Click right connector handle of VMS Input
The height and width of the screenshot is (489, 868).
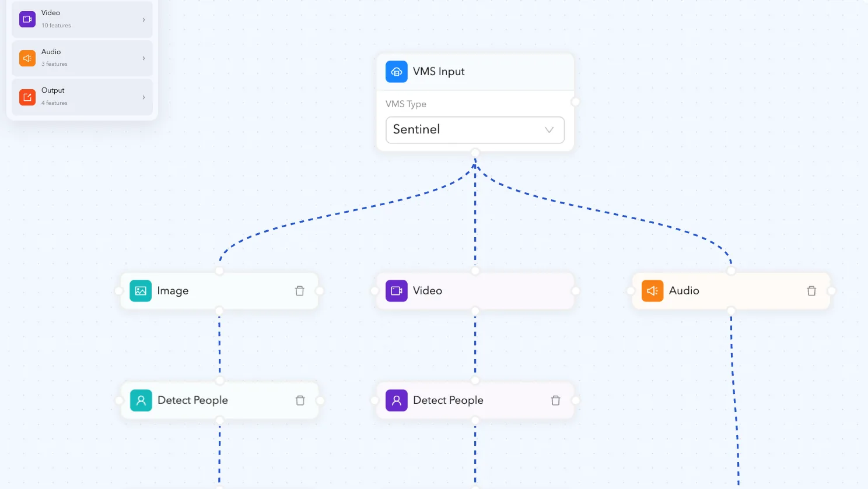pos(575,102)
